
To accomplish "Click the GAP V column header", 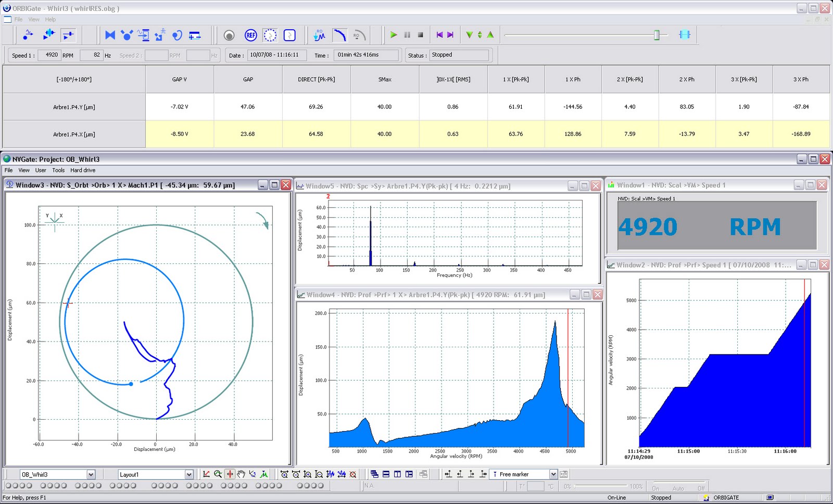I will 180,80.
